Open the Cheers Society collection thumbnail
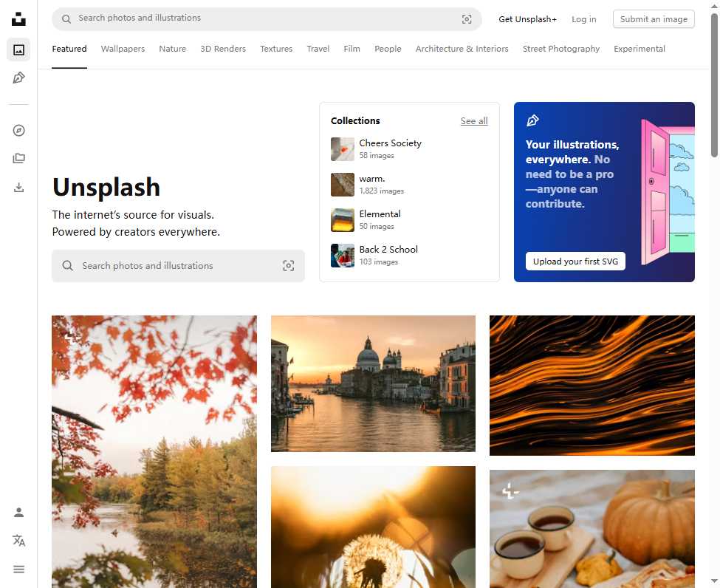Viewport: 720px width, 588px height. click(342, 149)
